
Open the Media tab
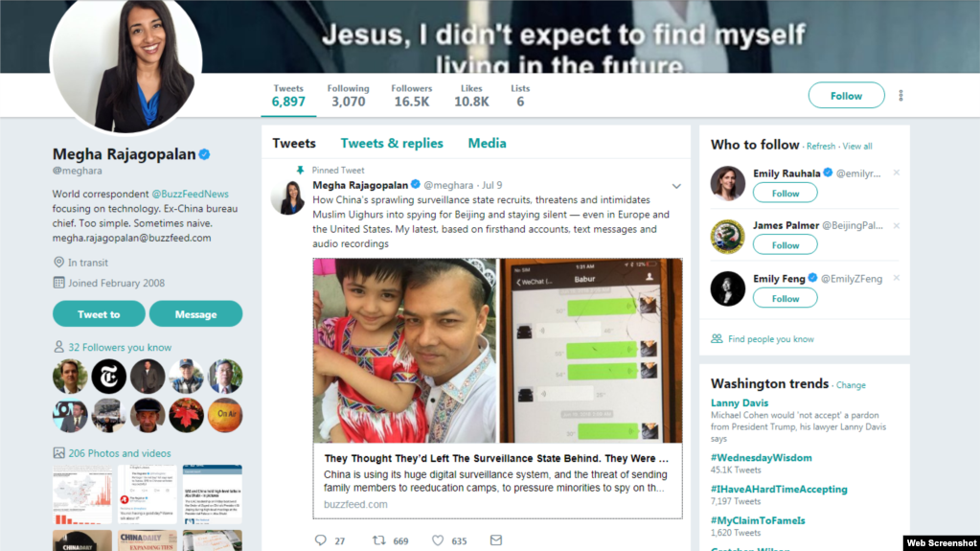point(487,143)
